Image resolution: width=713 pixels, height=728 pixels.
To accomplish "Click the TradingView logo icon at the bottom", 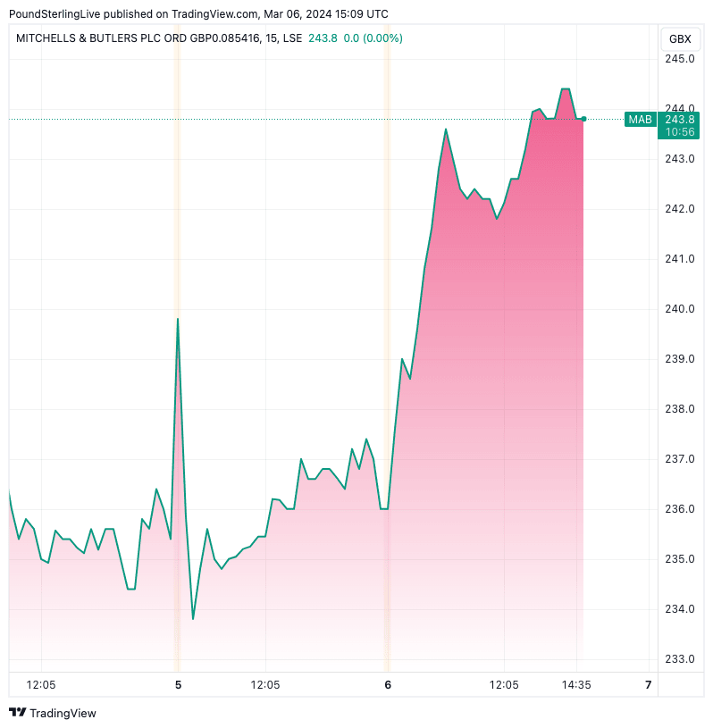I will [17, 713].
